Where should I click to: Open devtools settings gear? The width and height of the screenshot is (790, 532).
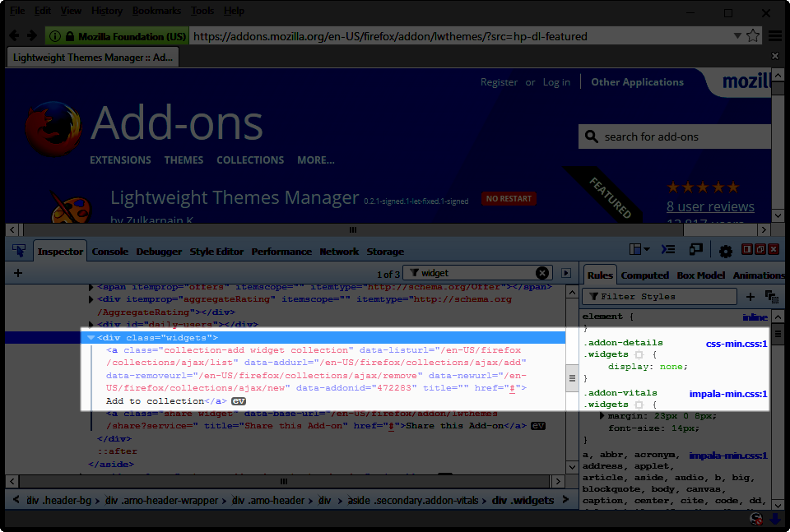pyautogui.click(x=726, y=251)
